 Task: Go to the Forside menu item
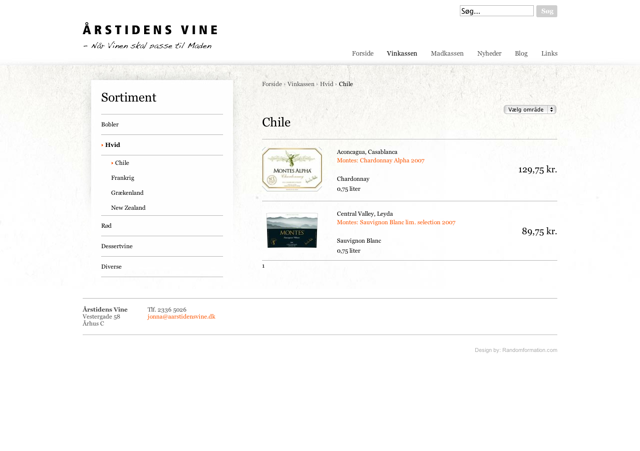click(x=362, y=53)
